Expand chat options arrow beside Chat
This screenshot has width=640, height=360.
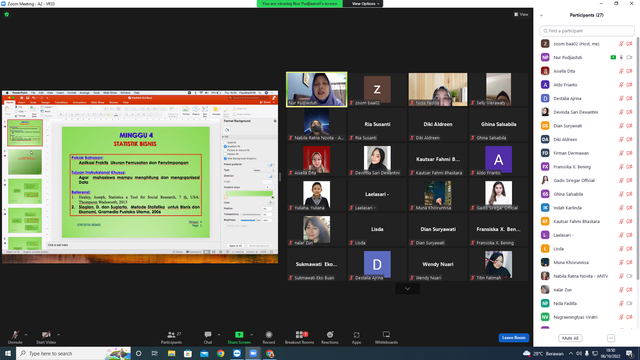click(x=219, y=335)
